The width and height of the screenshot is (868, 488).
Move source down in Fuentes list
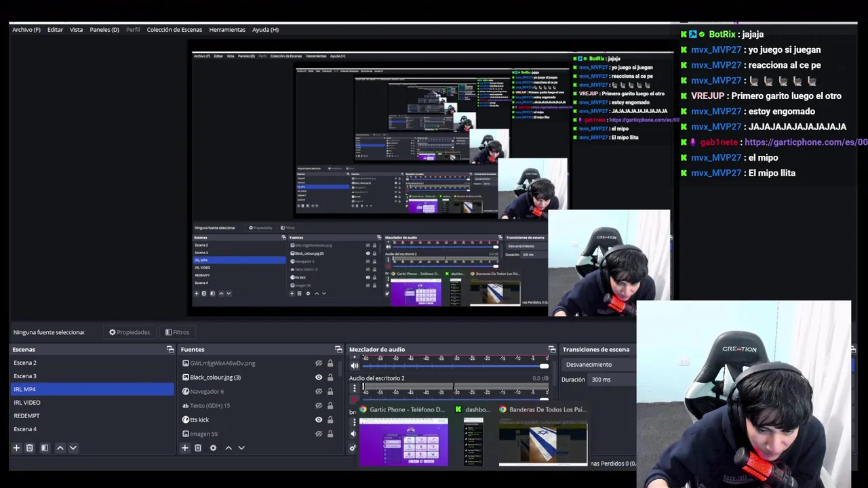pos(241,448)
